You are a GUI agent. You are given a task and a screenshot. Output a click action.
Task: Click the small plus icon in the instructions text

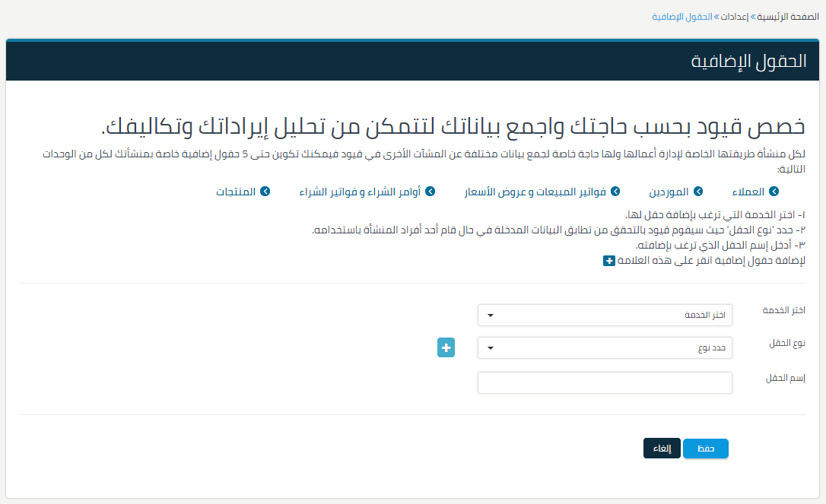click(608, 261)
